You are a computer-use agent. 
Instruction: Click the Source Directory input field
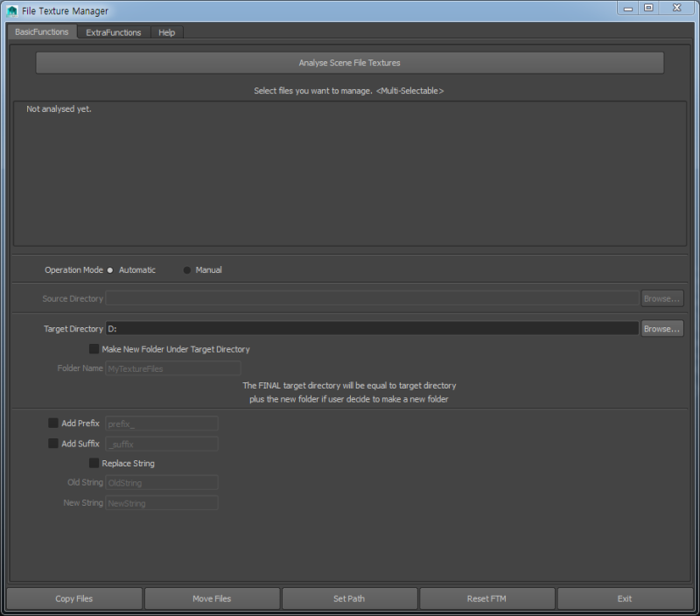tap(372, 298)
